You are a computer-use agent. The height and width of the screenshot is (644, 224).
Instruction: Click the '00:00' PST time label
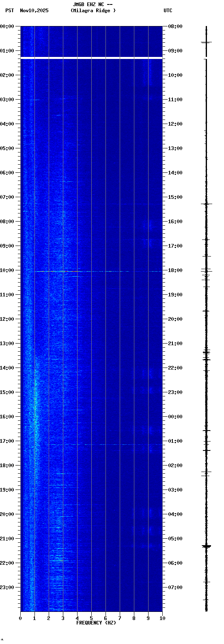7,26
